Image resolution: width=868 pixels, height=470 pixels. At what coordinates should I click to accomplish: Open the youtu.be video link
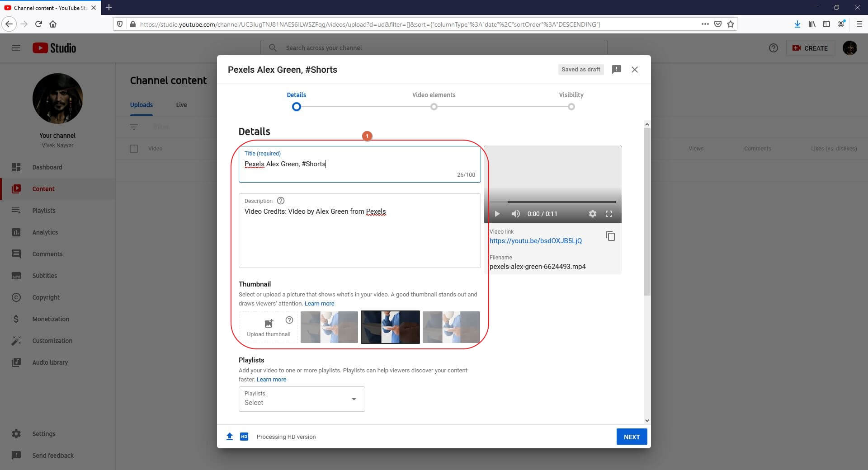pos(535,241)
